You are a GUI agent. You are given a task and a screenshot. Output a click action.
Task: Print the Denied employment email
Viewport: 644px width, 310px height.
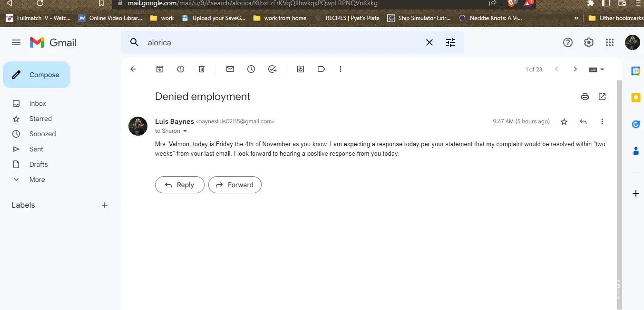585,97
